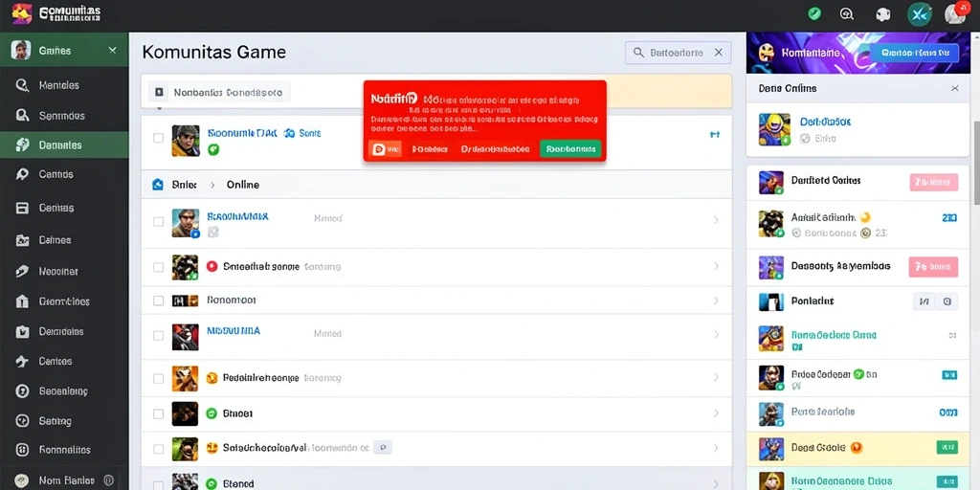Clear the search field with its X icon
The image size is (980, 490).
719,53
